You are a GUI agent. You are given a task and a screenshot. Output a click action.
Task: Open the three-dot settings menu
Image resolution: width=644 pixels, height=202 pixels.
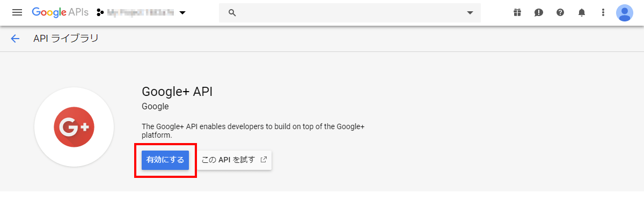point(603,12)
